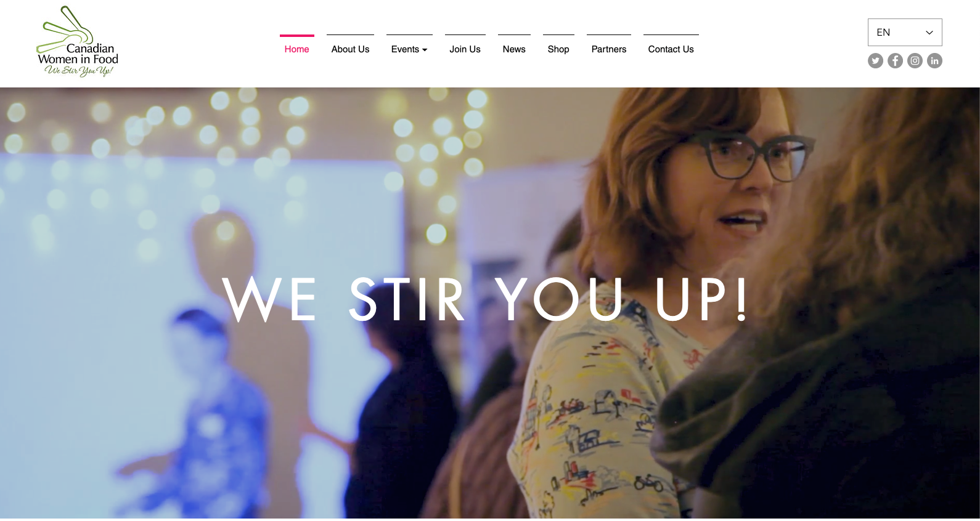Click the WE STIR YOU UP! headline

pos(486,299)
